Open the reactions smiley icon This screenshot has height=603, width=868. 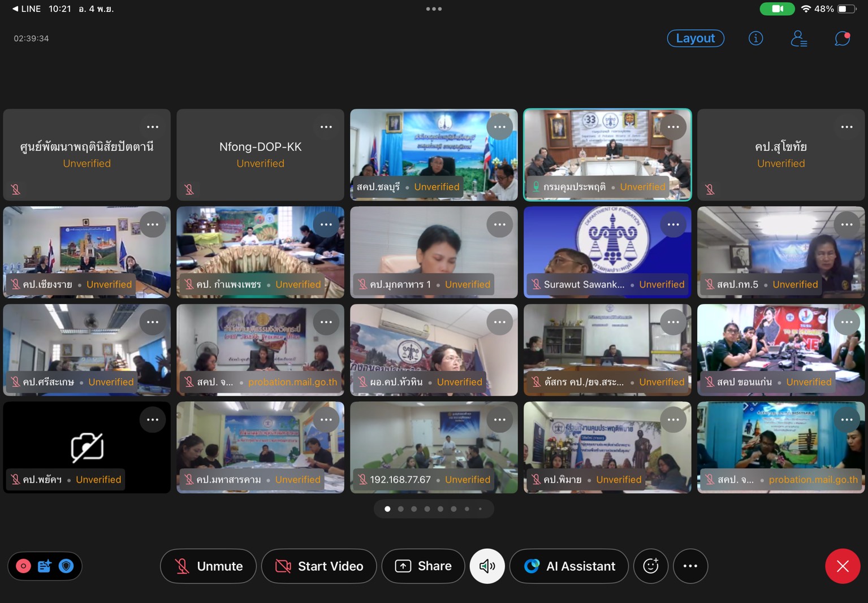click(651, 566)
